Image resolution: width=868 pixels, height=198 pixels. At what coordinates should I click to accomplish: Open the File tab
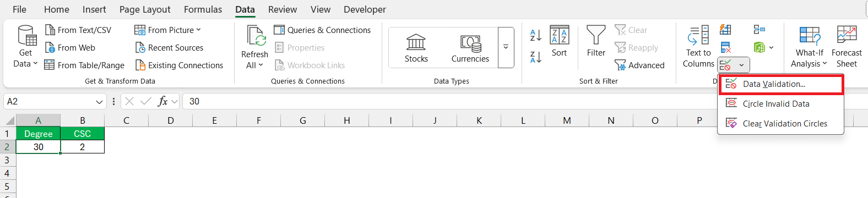(19, 9)
